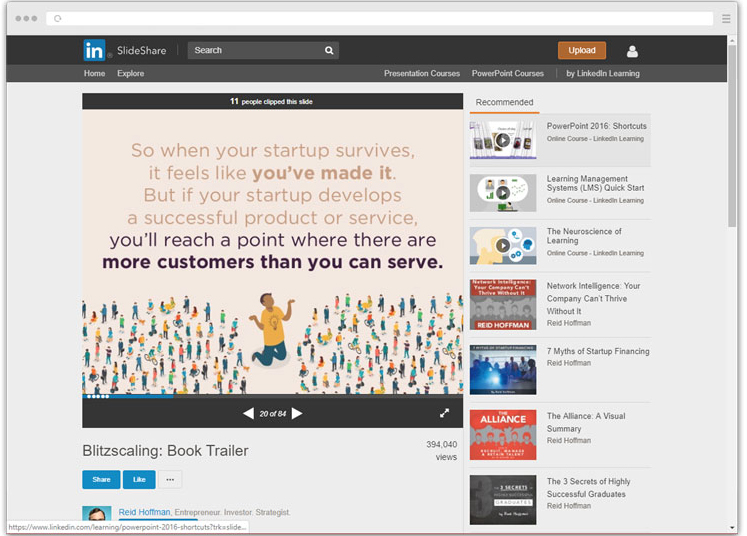Open the more options ellipsis button
This screenshot has width=747, height=536.
pyautogui.click(x=170, y=480)
